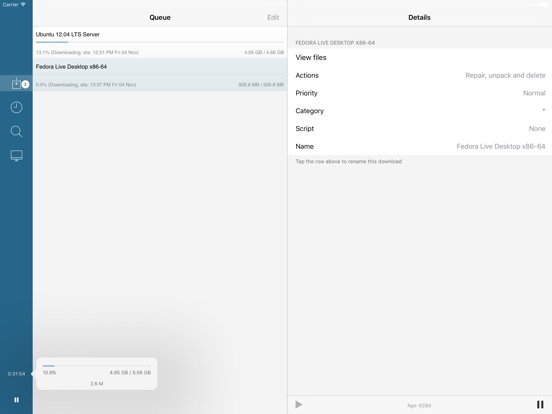The height and width of the screenshot is (414, 552).
Task: Open View files row
Action: pyautogui.click(x=420, y=57)
